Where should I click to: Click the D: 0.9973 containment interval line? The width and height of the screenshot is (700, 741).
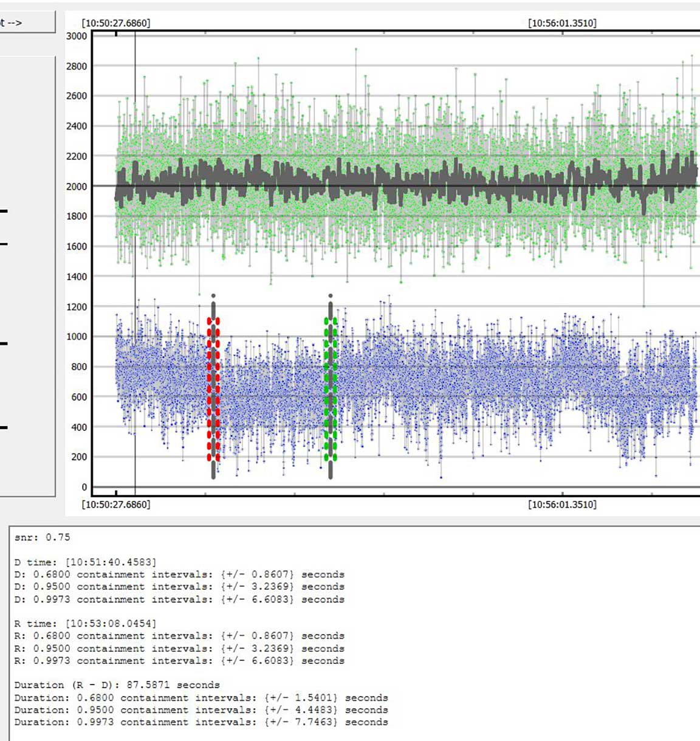pyautogui.click(x=179, y=599)
